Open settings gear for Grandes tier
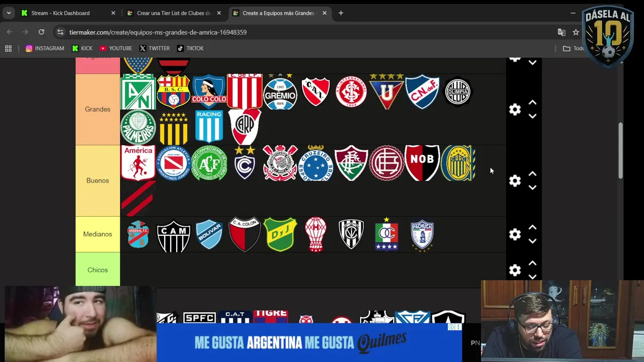The image size is (644, 362). coord(515,110)
